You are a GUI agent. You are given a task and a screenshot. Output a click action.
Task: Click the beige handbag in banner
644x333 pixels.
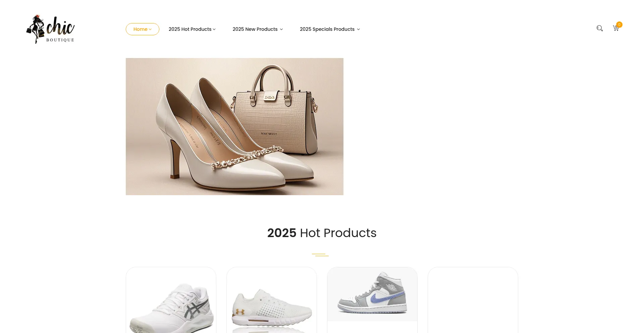tap(275, 114)
